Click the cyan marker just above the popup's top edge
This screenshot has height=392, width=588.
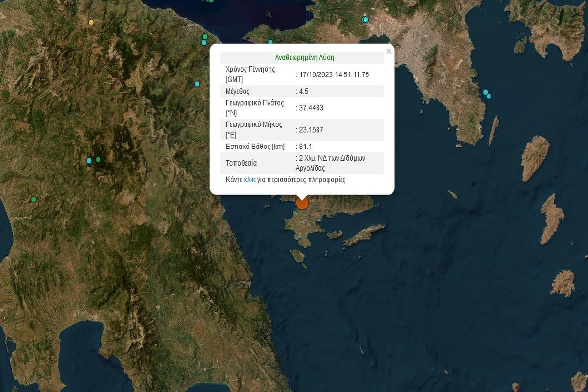coord(270,42)
